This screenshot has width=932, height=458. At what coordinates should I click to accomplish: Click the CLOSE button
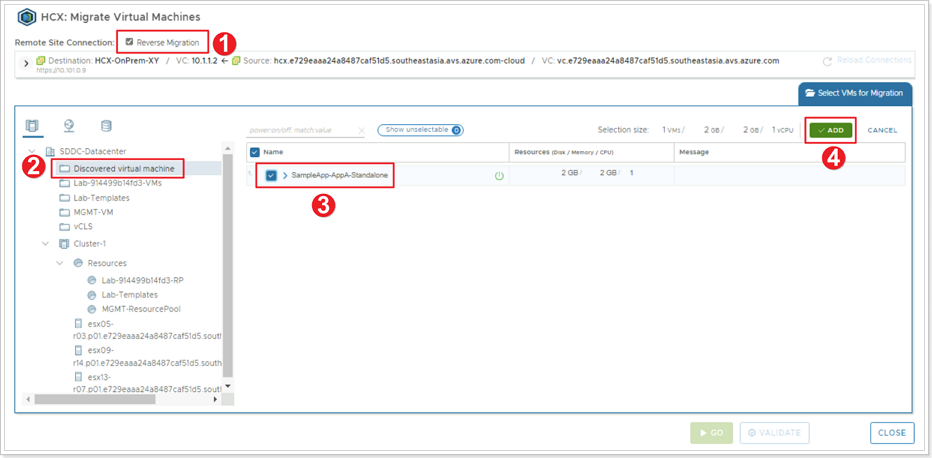[891, 433]
